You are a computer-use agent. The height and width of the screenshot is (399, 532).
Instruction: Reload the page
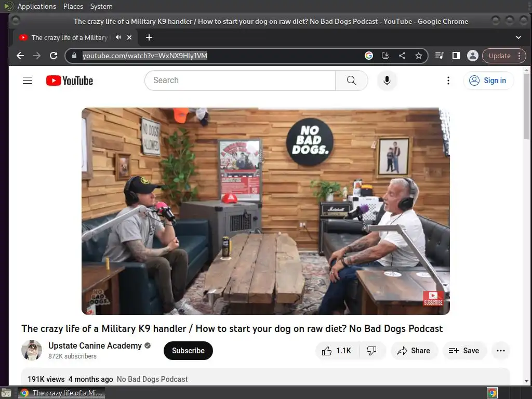(x=54, y=56)
